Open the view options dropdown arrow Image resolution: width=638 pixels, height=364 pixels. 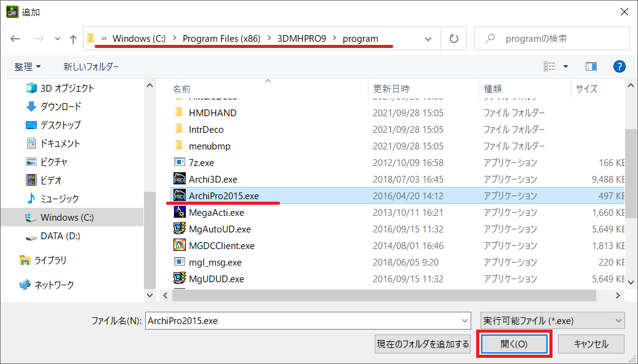[x=565, y=66]
